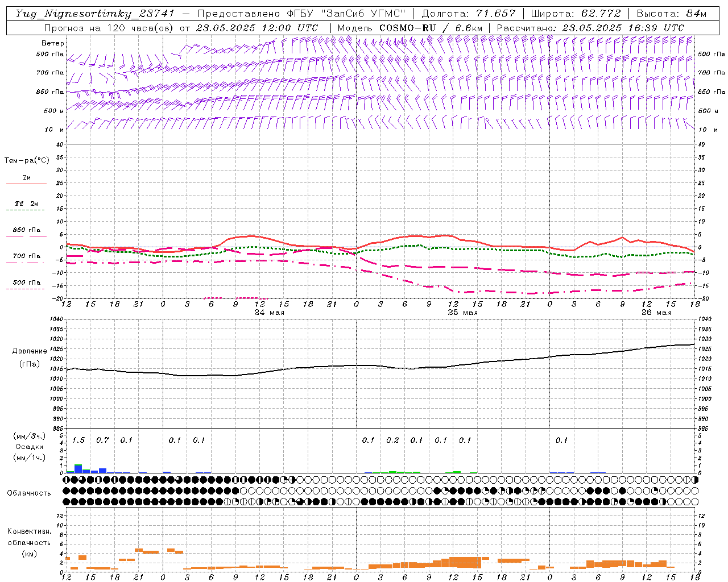Image resolution: width=728 pixels, height=582 pixels.
Task: Pick the dashed 500 гПа temperature legend line
Action: tap(25, 289)
